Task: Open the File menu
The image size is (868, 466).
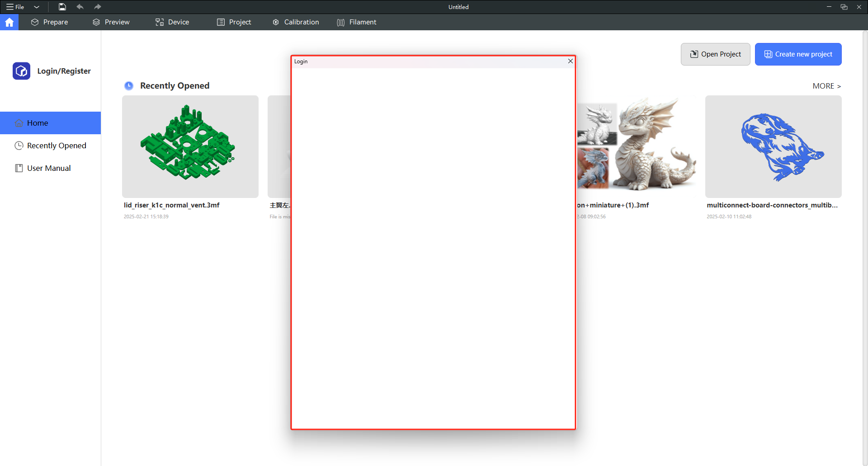Action: coord(15,7)
